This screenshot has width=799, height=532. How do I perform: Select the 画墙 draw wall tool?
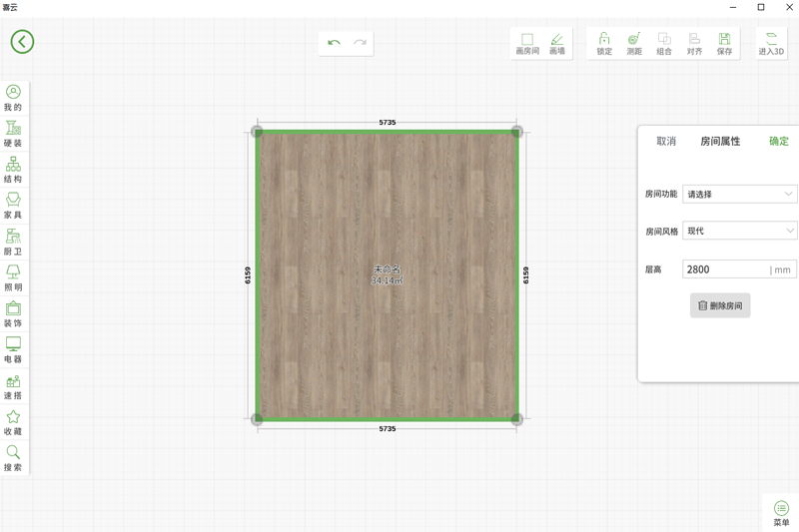point(557,43)
